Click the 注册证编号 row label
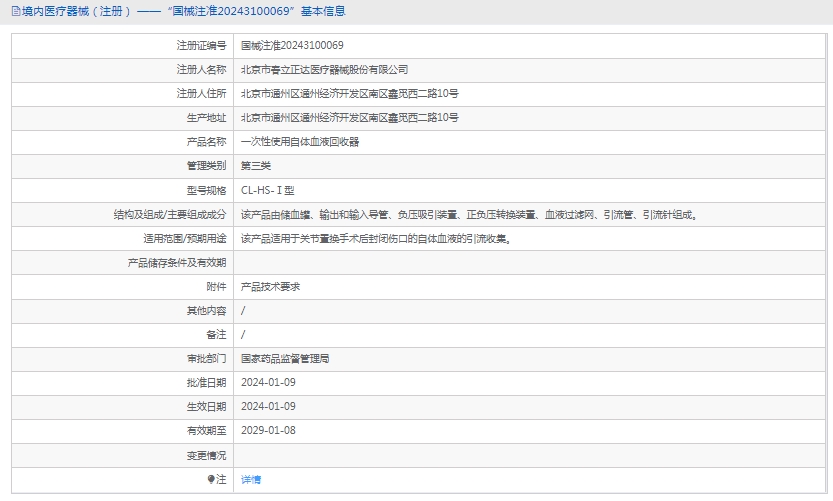The height and width of the screenshot is (501, 833). click(201, 45)
